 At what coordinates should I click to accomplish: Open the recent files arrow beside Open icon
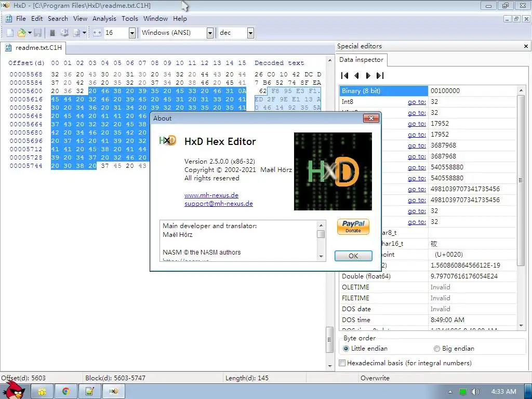[30, 33]
